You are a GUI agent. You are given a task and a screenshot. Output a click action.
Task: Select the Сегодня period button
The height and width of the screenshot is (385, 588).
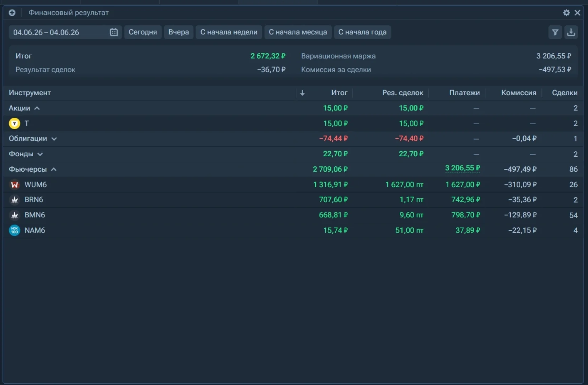pyautogui.click(x=143, y=32)
